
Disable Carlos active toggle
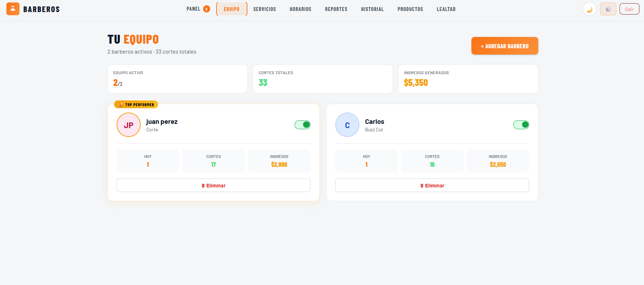point(521,125)
